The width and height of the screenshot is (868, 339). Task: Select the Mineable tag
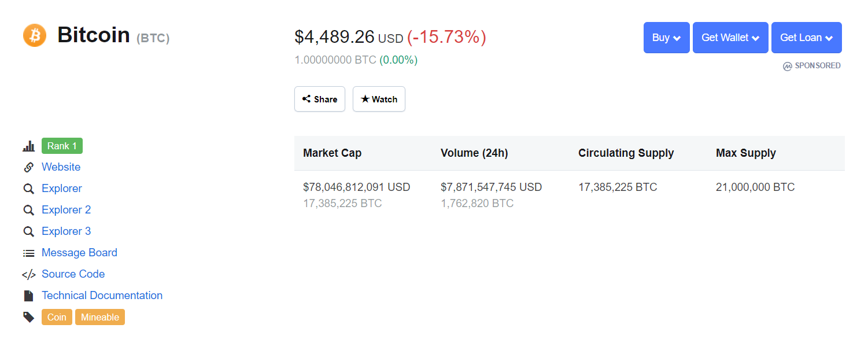point(100,317)
